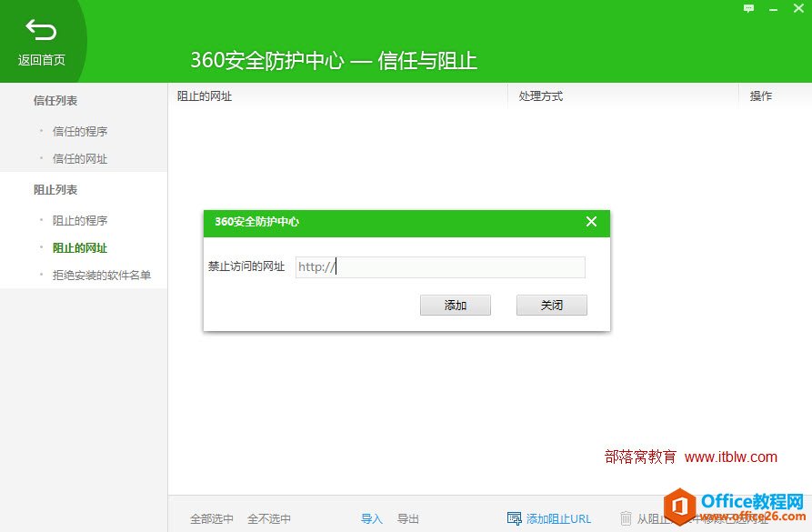Click the 关闭 button in dialog
This screenshot has height=532, width=812.
coord(552,306)
